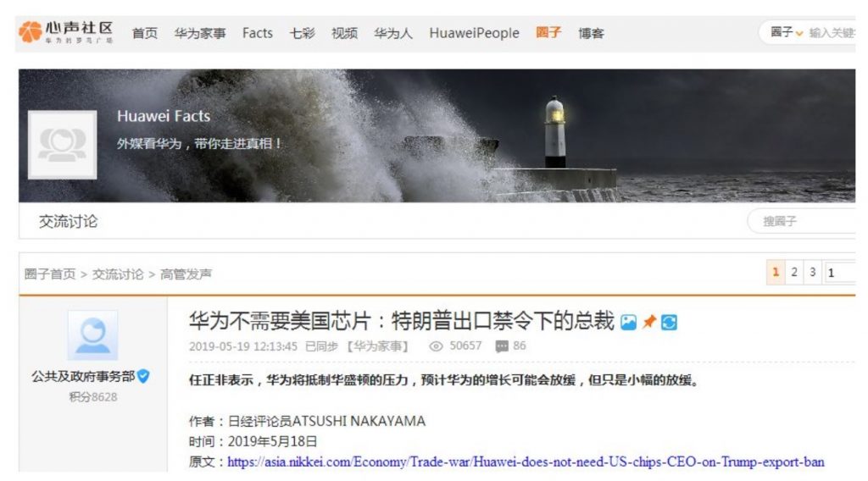Click the orange pin icon after title
Image resolution: width=868 pixels, height=481 pixels.
648,322
